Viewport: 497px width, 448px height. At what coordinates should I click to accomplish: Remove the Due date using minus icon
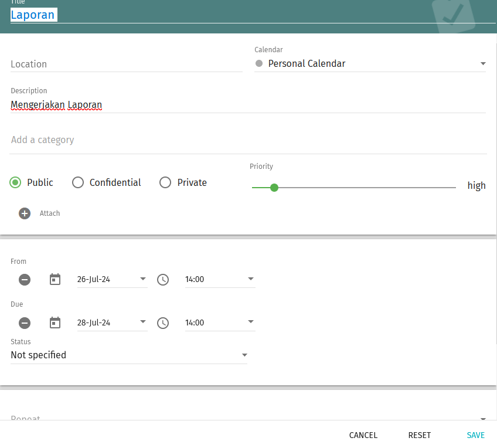(x=25, y=323)
